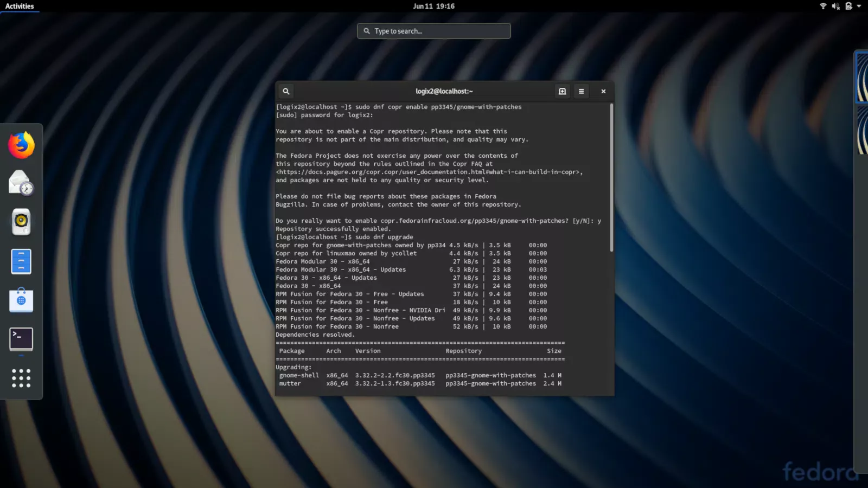The width and height of the screenshot is (868, 488).
Task: Click the volume indicator in top bar
Action: [835, 7]
